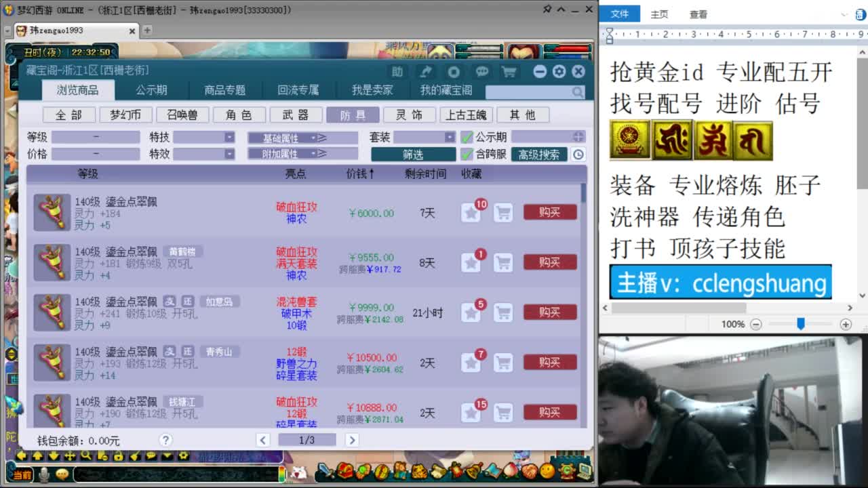Open the 文件 menu in document window
The height and width of the screenshot is (488, 868).
[620, 14]
